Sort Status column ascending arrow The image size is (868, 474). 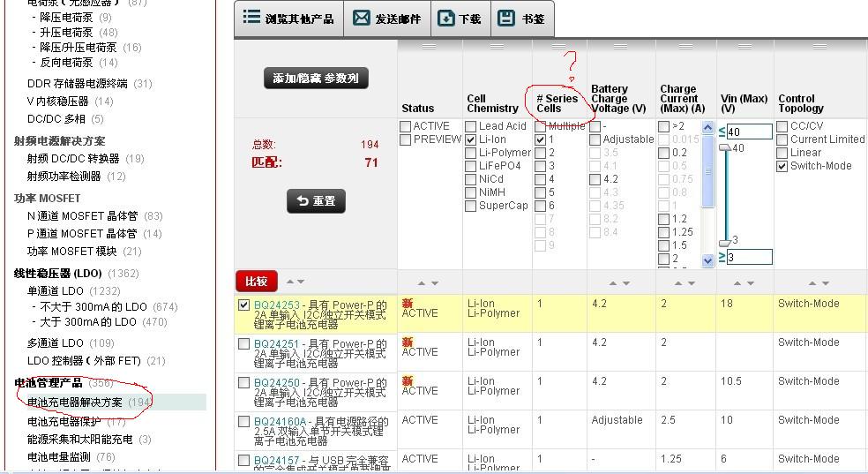point(422,283)
